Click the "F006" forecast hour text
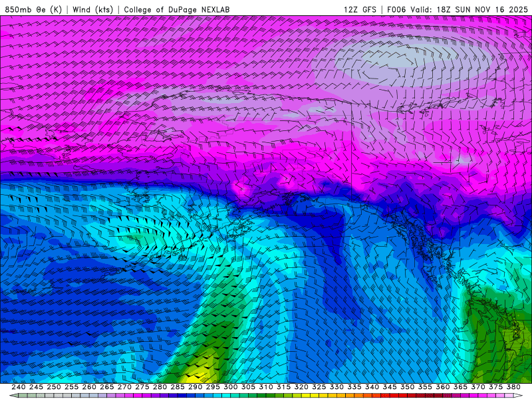 (x=396, y=9)
